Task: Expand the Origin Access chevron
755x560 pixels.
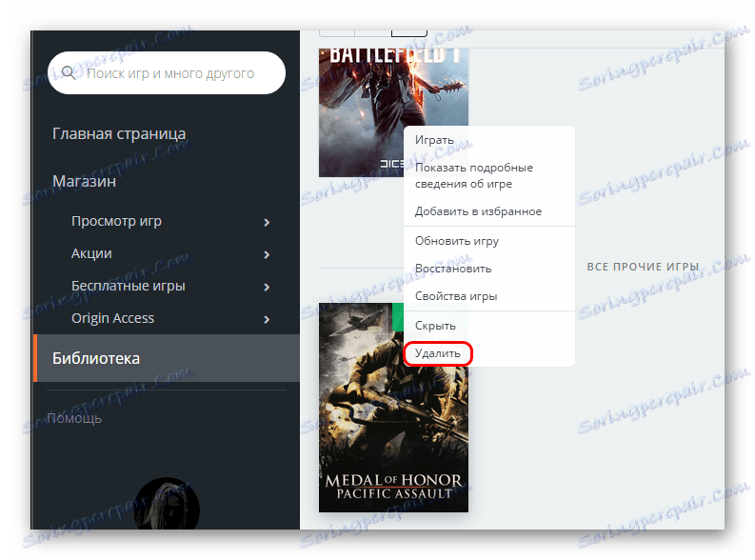Action: coord(267,319)
